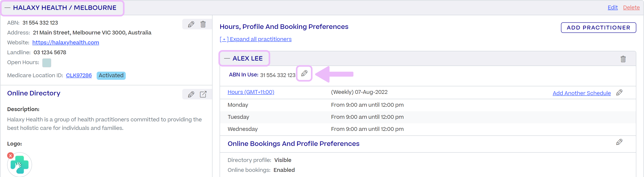Edit Alex Lee's weekly schedule pencil icon

point(620,92)
